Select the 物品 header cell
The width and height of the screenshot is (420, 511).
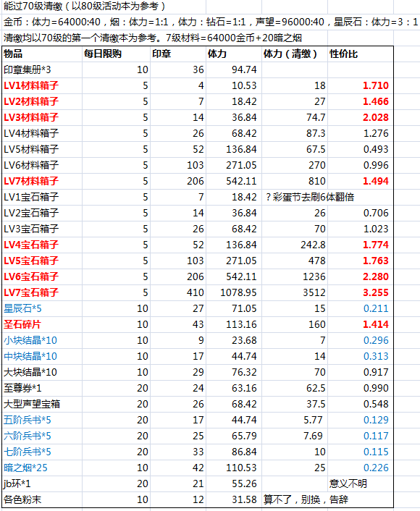point(42,54)
